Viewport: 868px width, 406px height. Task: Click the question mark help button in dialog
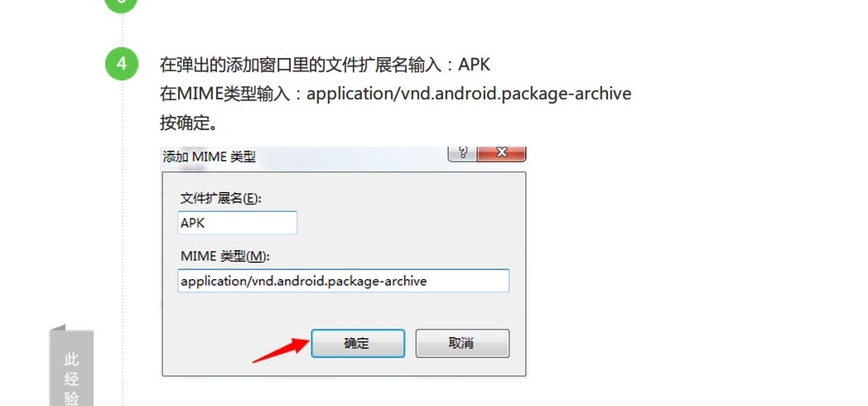click(x=462, y=153)
